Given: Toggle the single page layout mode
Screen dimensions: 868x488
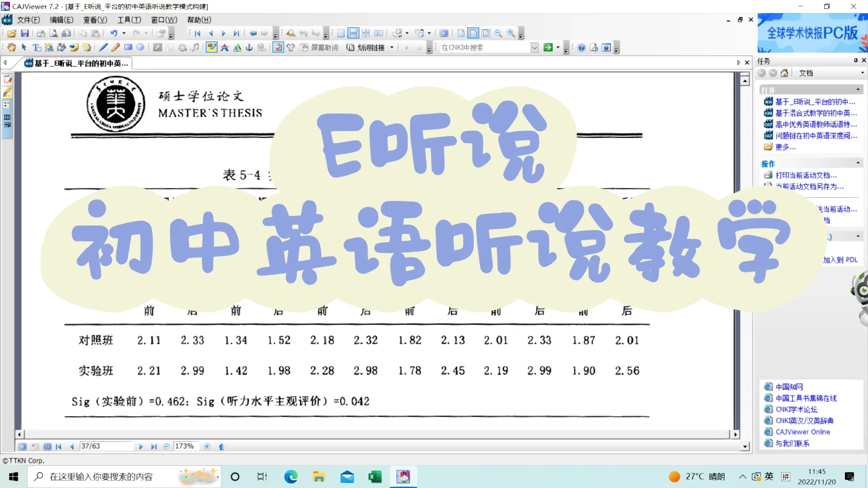Looking at the screenshot, I should 341,33.
